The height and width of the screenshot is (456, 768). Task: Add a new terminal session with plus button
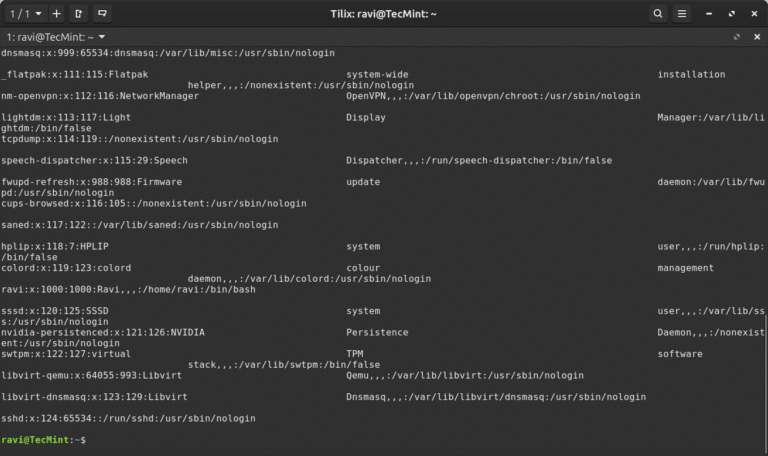click(x=57, y=14)
